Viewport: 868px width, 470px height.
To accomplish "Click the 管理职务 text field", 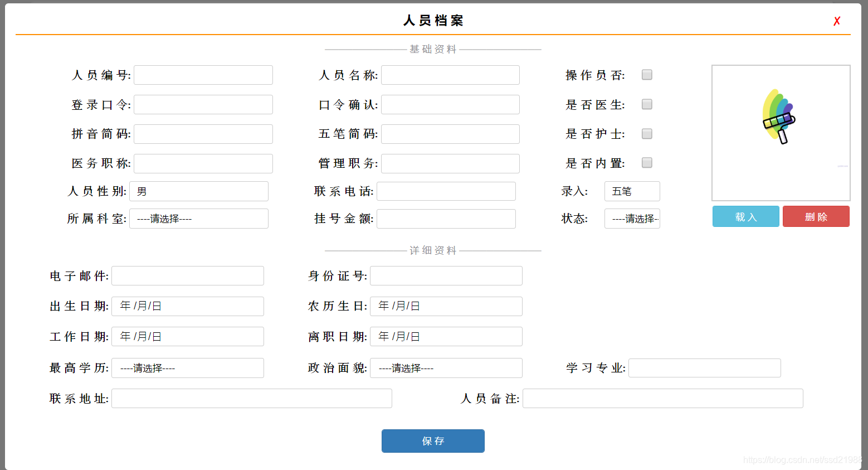I will [450, 163].
